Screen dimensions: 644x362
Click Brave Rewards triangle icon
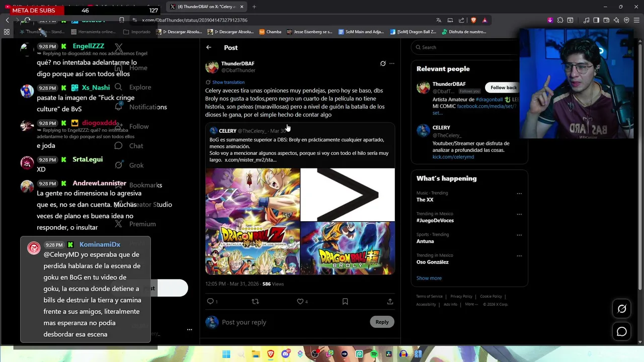[485, 20]
